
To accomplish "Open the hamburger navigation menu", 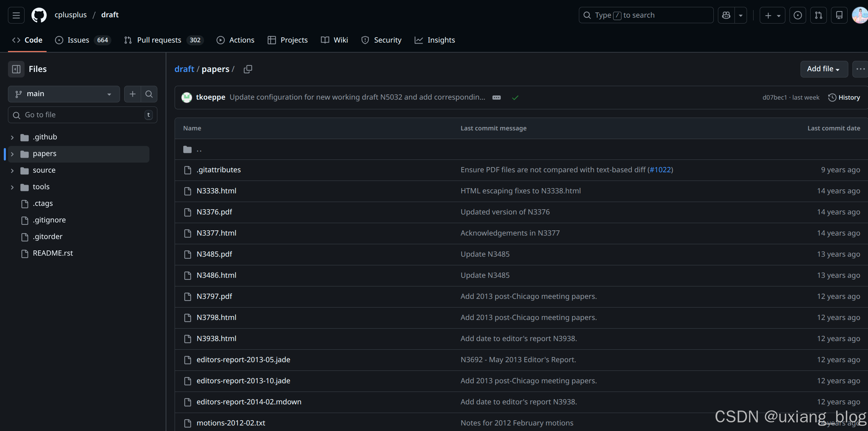I will [16, 15].
